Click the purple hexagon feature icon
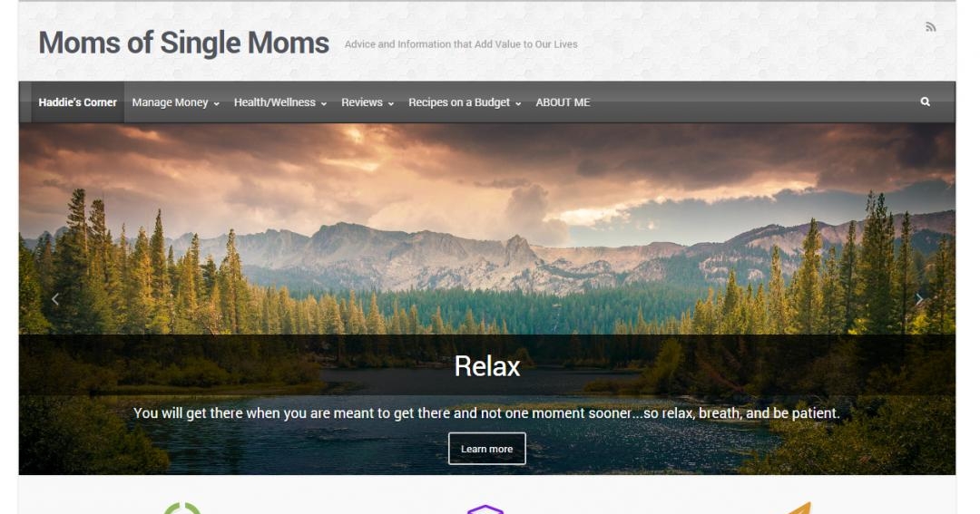 click(485, 509)
